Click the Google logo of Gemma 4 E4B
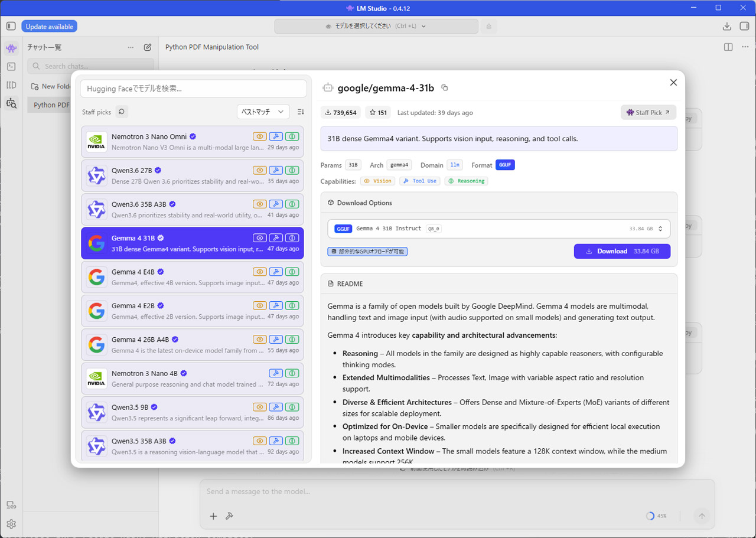The height and width of the screenshot is (538, 756). [x=96, y=277]
